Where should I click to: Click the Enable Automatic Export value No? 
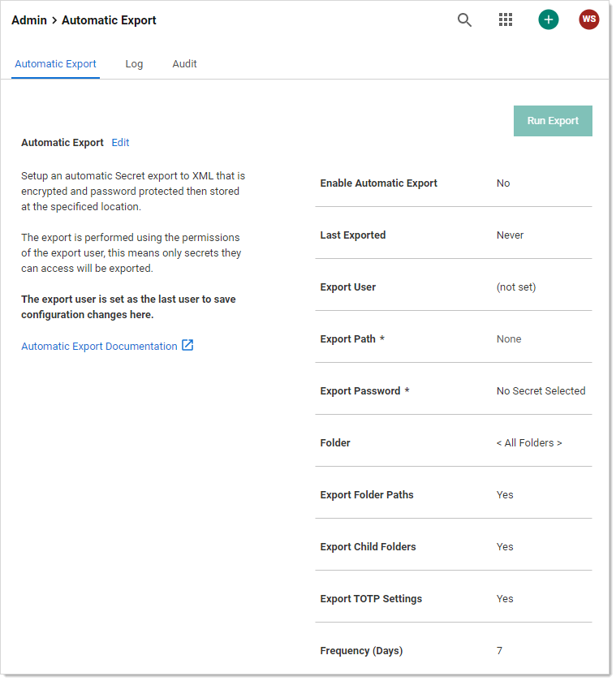coord(503,183)
